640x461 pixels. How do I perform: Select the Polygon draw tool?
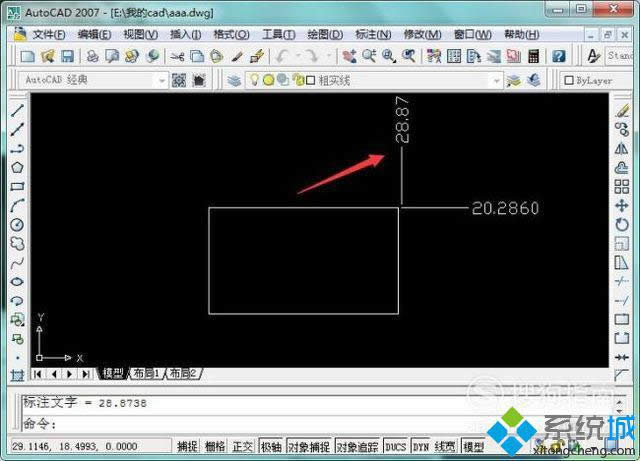[17, 167]
